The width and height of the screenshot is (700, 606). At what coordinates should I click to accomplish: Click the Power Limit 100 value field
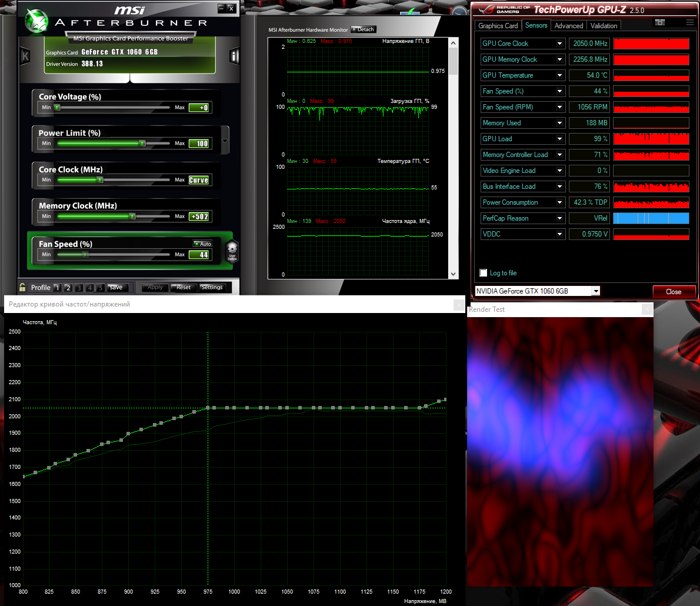coord(199,144)
